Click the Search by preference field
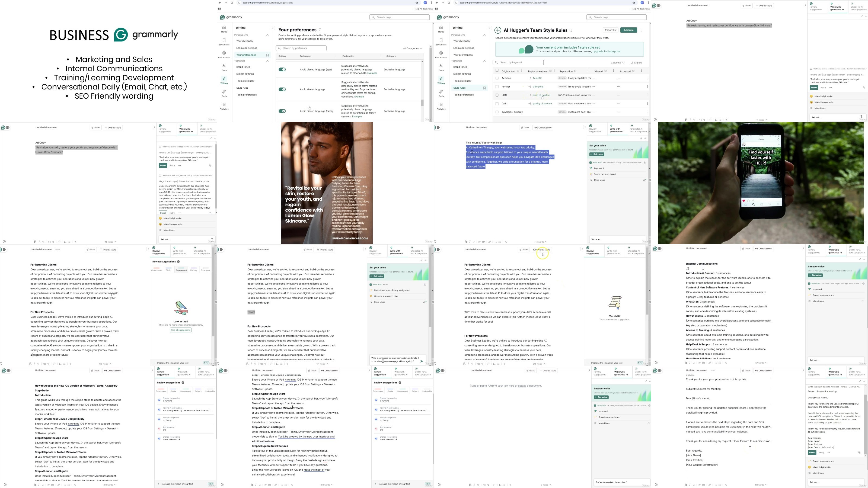This screenshot has width=868, height=488. tap(301, 48)
